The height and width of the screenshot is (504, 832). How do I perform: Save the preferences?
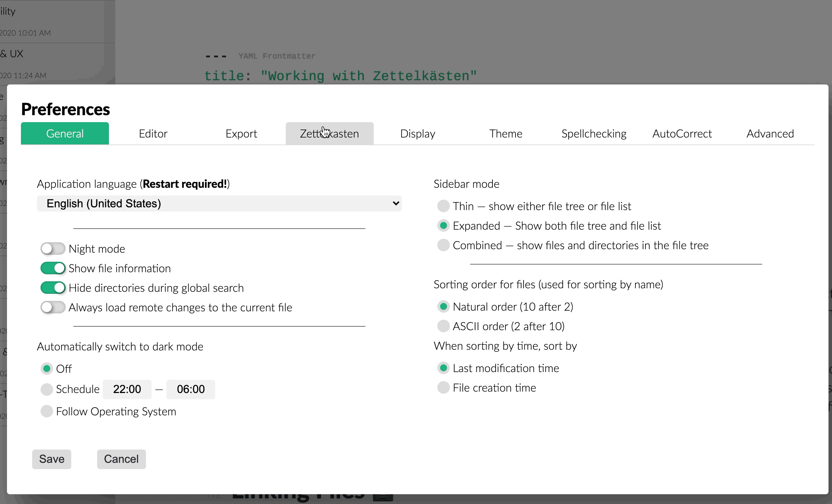[52, 459]
